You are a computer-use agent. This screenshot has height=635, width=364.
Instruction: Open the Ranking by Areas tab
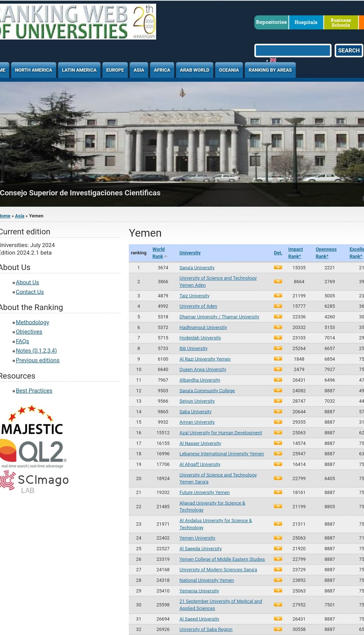(x=270, y=70)
